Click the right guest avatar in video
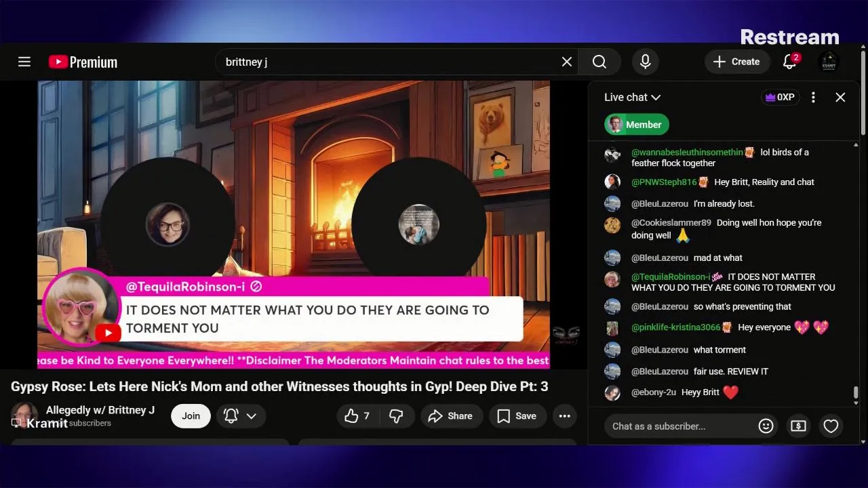868x488 pixels. [x=418, y=224]
